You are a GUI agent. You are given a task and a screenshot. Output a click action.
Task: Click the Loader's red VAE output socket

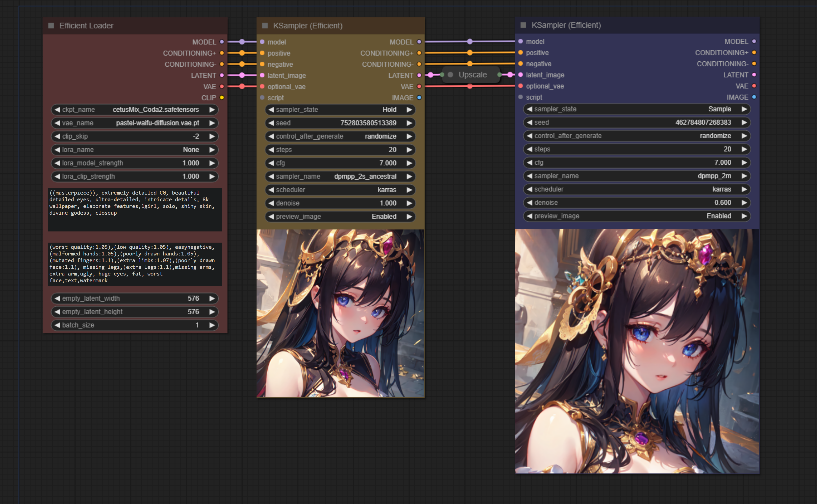[222, 87]
